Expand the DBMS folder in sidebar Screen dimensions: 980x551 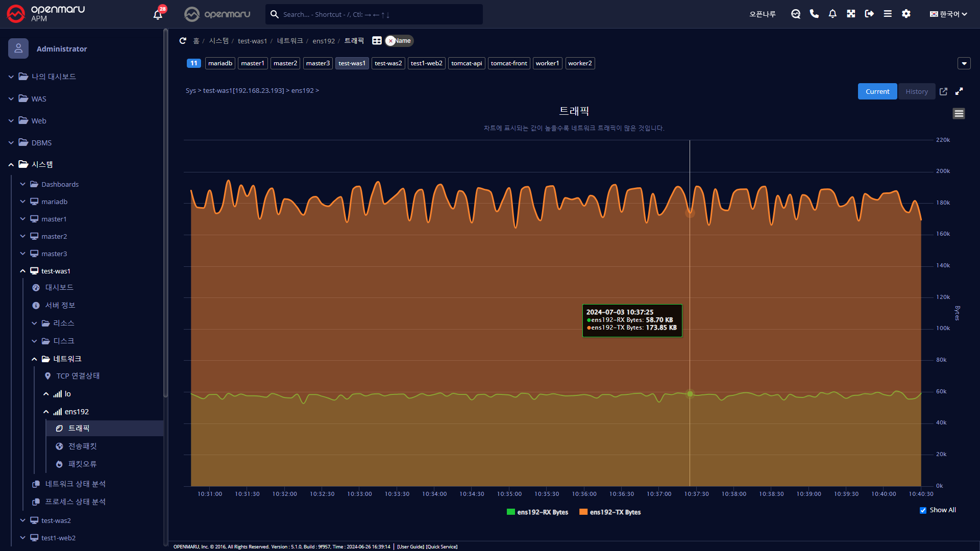tap(41, 143)
